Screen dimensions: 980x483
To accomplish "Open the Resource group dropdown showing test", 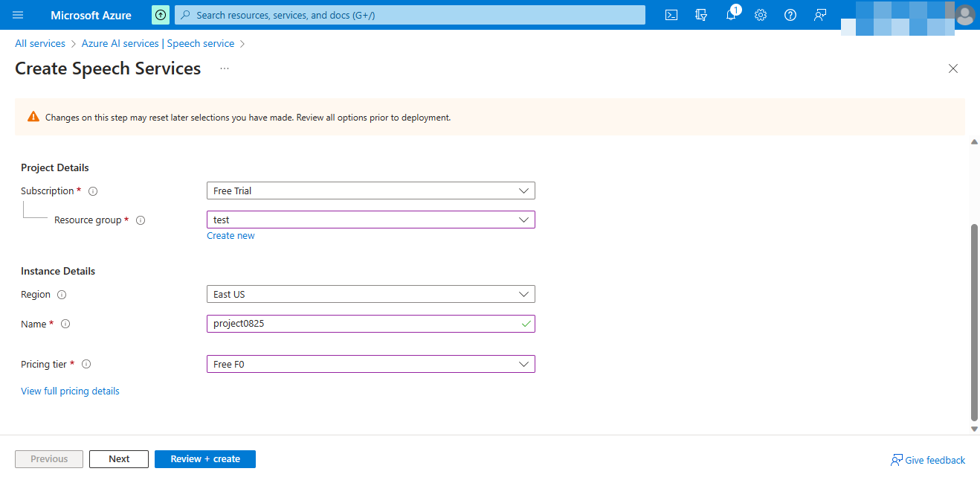I will (370, 220).
